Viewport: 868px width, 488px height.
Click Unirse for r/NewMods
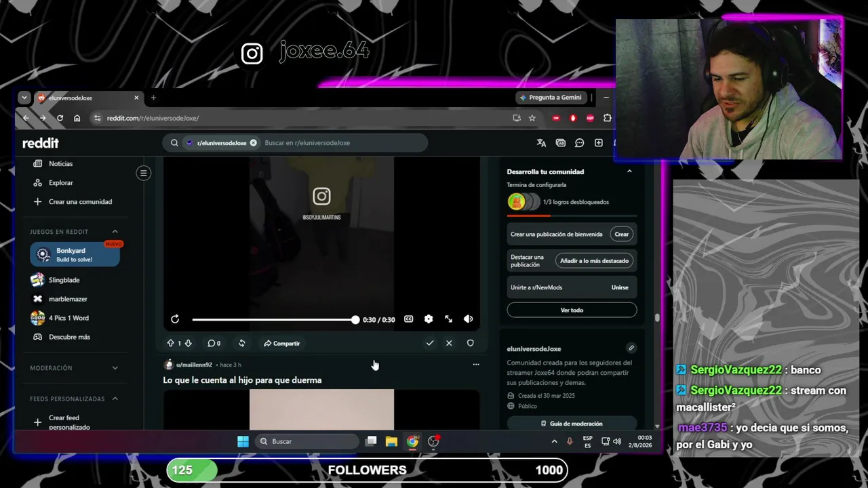coord(620,287)
